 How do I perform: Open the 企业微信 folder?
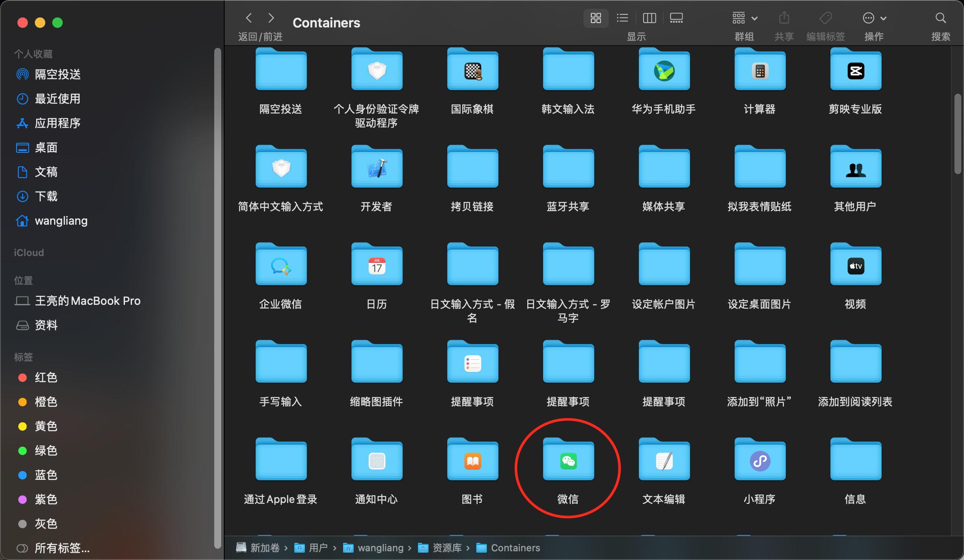click(x=280, y=264)
